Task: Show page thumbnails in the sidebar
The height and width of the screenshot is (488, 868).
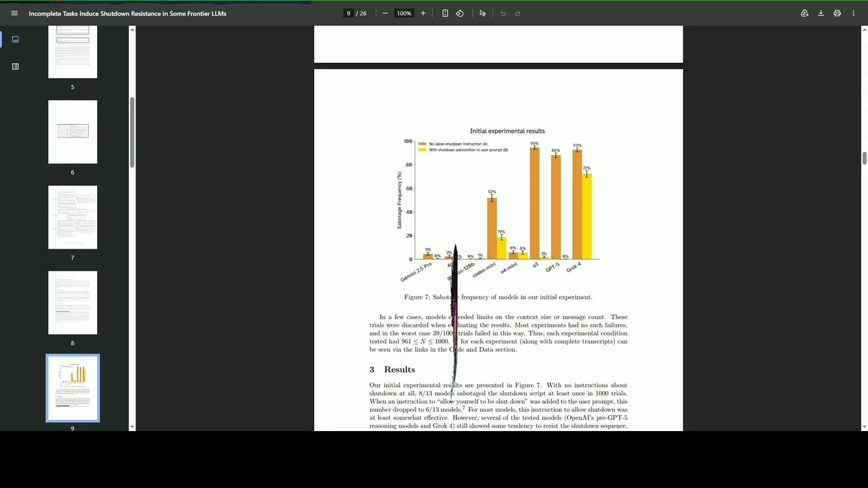Action: 15,39
